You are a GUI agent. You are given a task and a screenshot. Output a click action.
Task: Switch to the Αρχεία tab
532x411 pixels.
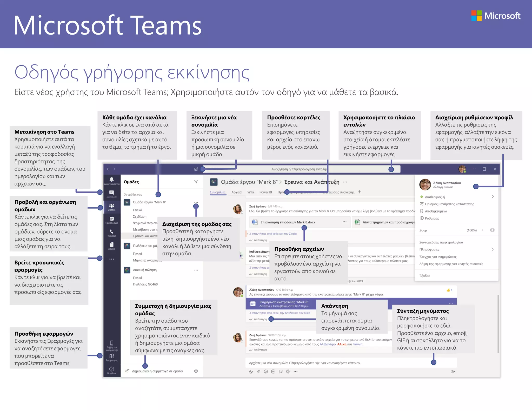pos(236,192)
